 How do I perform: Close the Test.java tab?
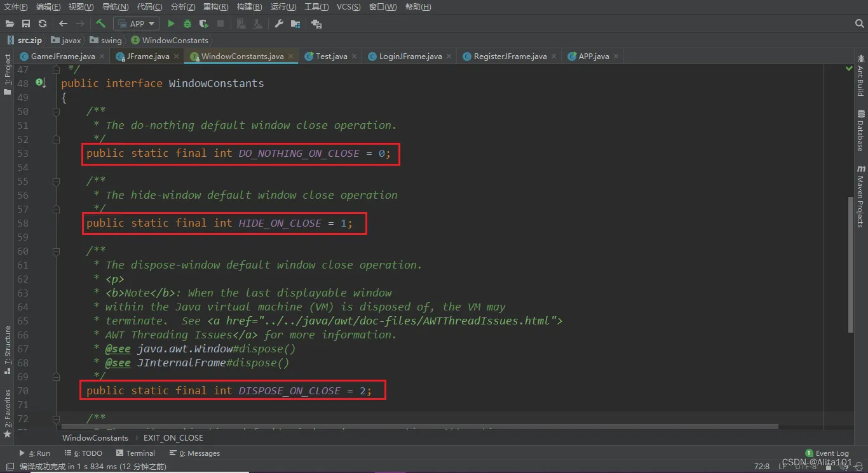pyautogui.click(x=355, y=56)
